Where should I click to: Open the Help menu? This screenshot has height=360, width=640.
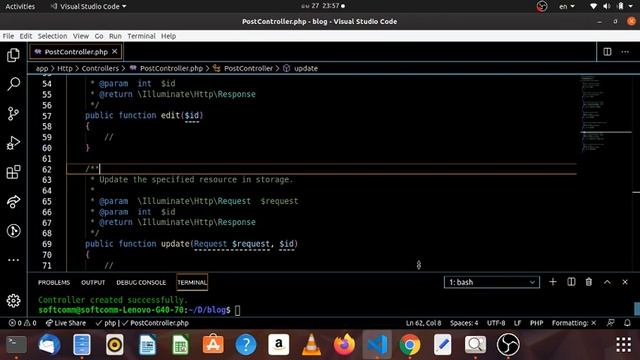coord(168,36)
